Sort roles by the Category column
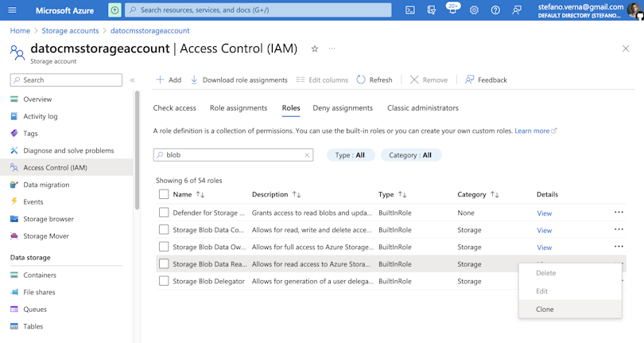The image size is (644, 343). [479, 194]
